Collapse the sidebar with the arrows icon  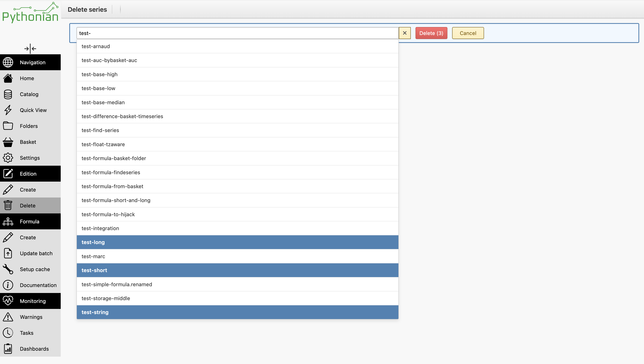30,49
